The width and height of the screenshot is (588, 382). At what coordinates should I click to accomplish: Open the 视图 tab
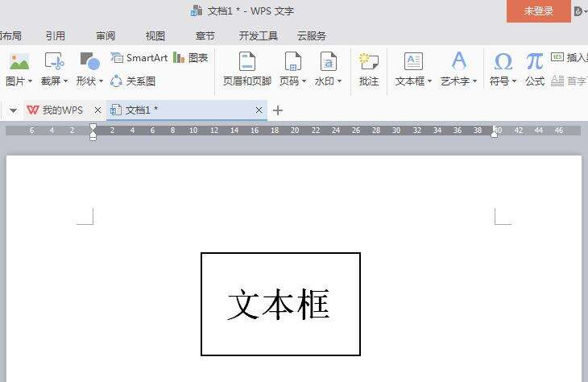155,36
